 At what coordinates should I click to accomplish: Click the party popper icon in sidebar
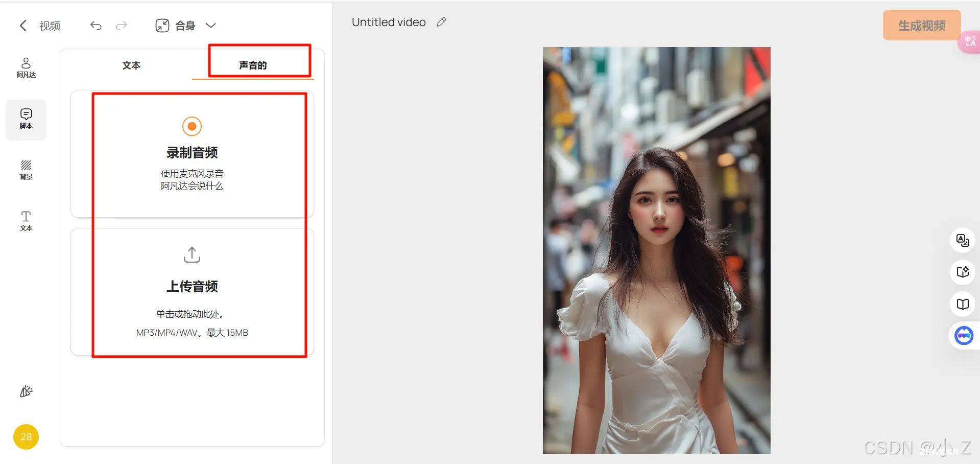point(26,391)
